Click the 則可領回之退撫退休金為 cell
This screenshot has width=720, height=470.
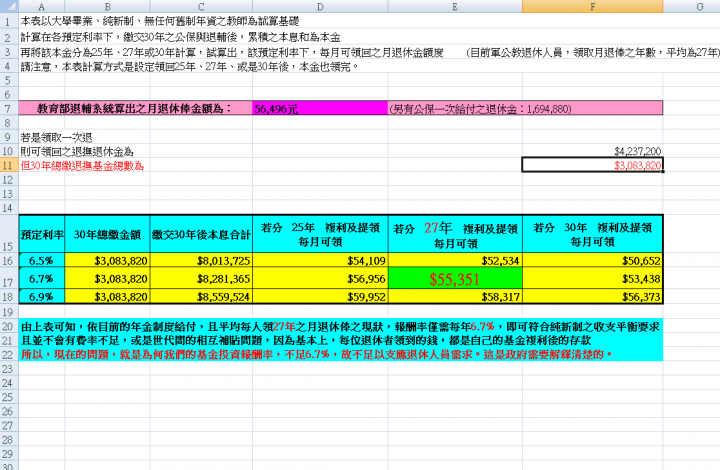[x=77, y=151]
